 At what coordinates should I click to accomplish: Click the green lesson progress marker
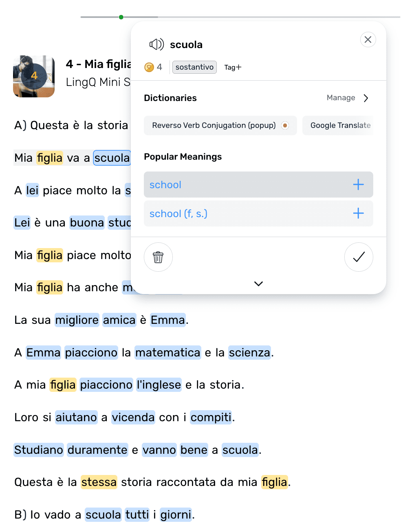[121, 17]
